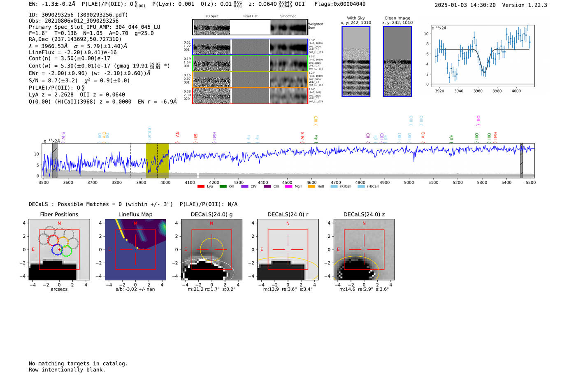Select the orange-bordered fiber spectrum row
The image size is (576, 392).
point(250,79)
